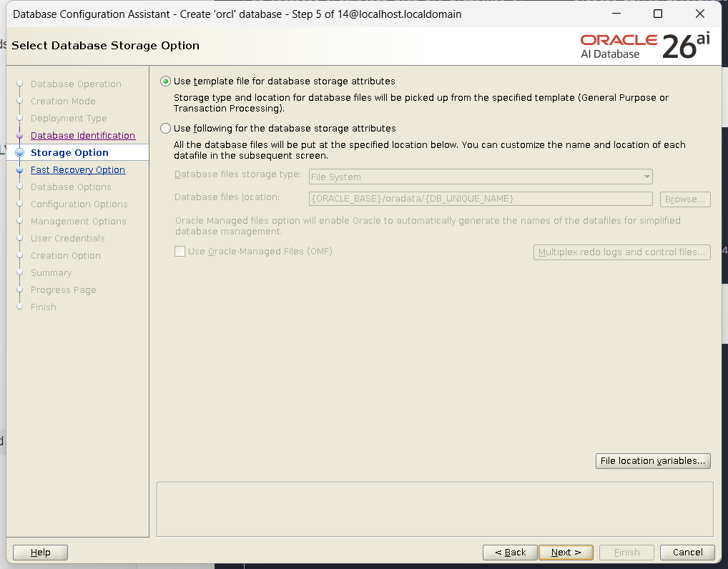Click Database Options step in sidebar
This screenshot has height=569, width=728.
pos(71,187)
